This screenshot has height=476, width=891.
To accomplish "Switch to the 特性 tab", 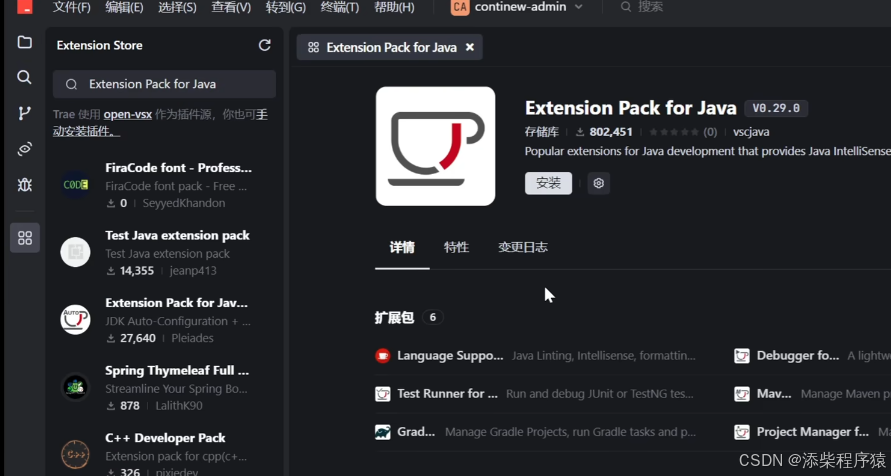I will [456, 247].
